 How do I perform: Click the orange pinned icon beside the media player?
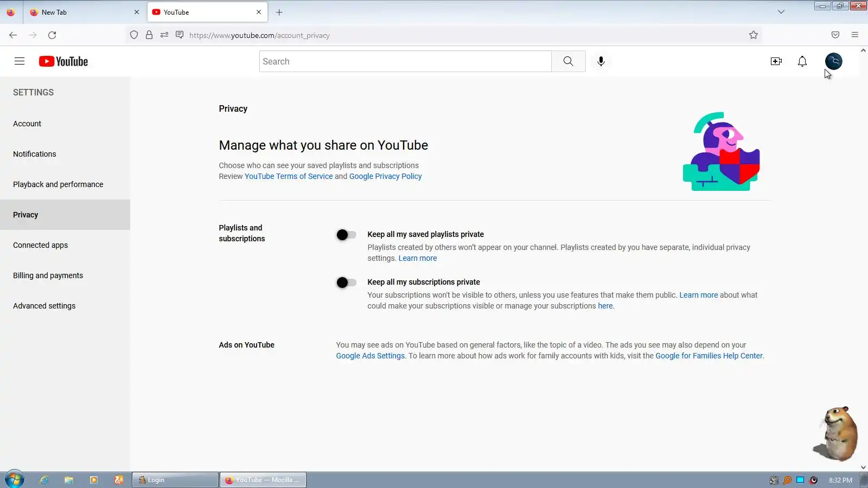pos(119,480)
